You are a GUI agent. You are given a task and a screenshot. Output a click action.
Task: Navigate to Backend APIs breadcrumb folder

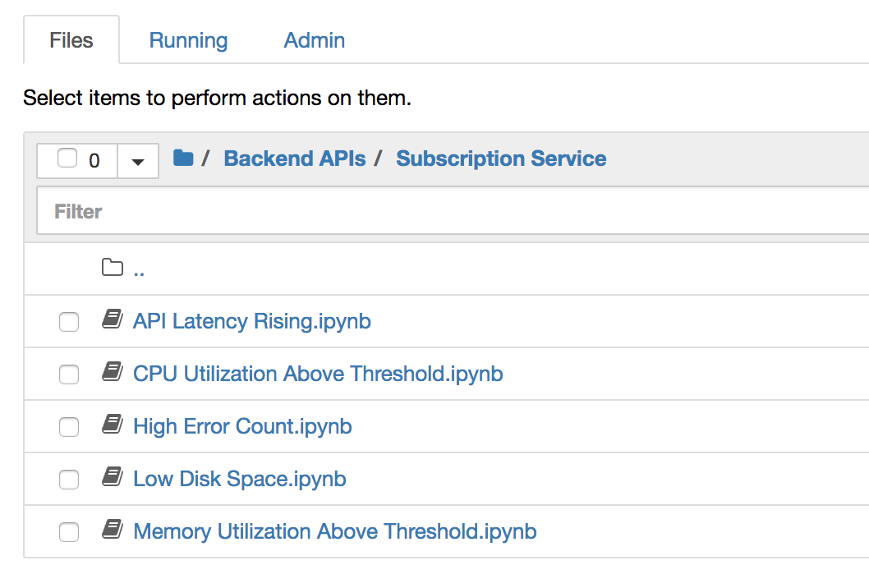click(x=295, y=158)
